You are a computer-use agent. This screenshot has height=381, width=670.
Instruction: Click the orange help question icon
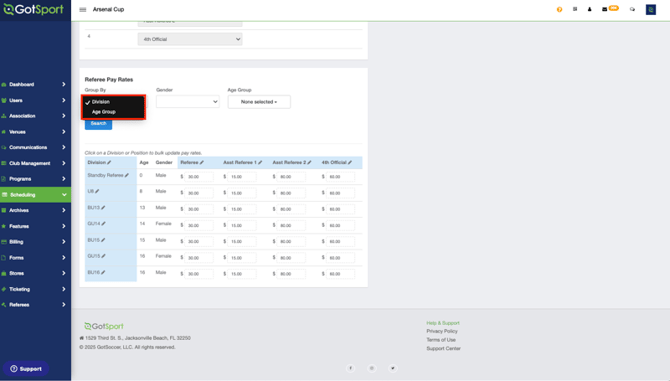coord(559,9)
